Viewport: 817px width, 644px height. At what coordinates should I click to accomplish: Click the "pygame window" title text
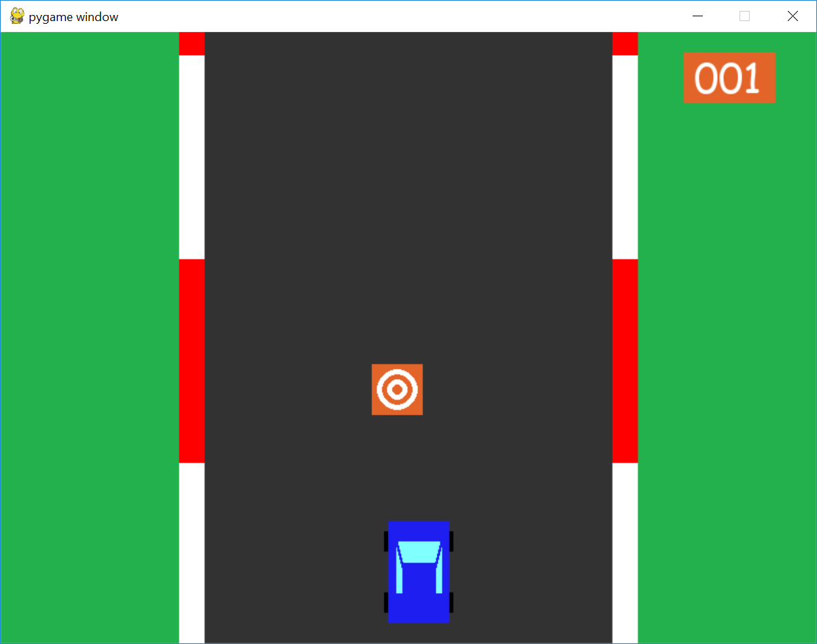point(73,17)
